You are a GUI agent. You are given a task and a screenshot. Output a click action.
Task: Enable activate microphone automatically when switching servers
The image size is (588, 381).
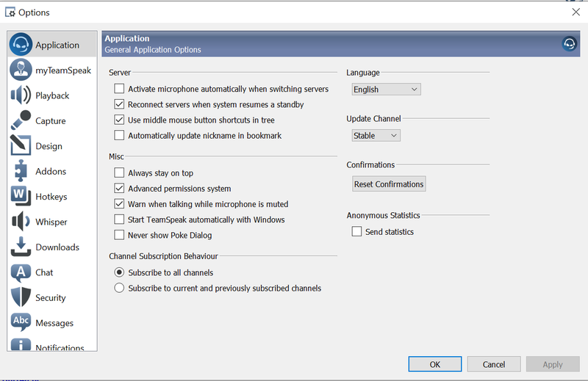click(x=119, y=89)
